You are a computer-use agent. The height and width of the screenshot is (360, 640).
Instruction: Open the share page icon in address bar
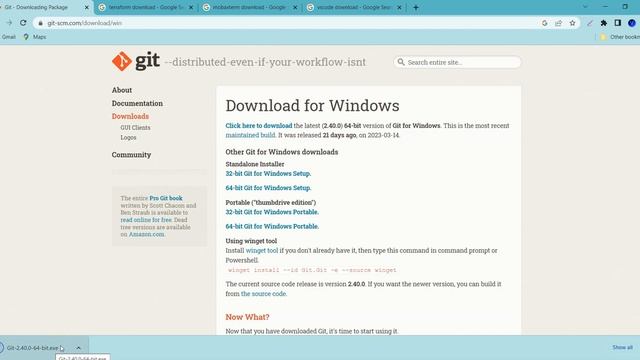tap(558, 23)
